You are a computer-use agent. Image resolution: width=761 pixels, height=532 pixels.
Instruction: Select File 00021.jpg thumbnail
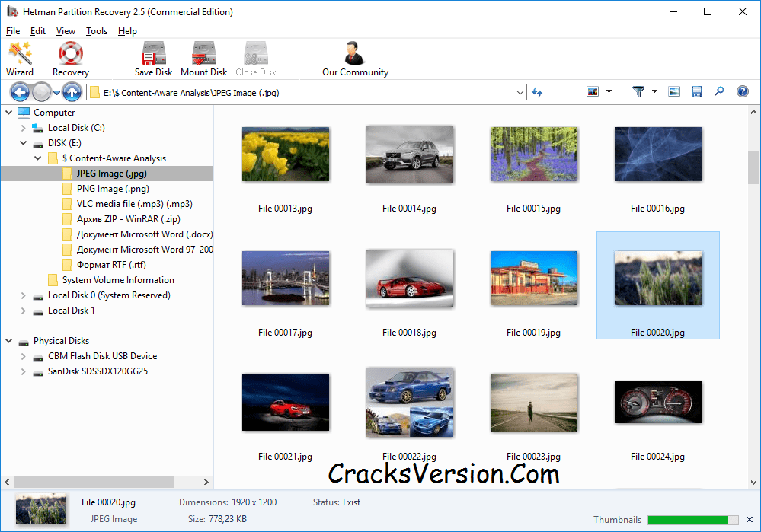click(286, 402)
